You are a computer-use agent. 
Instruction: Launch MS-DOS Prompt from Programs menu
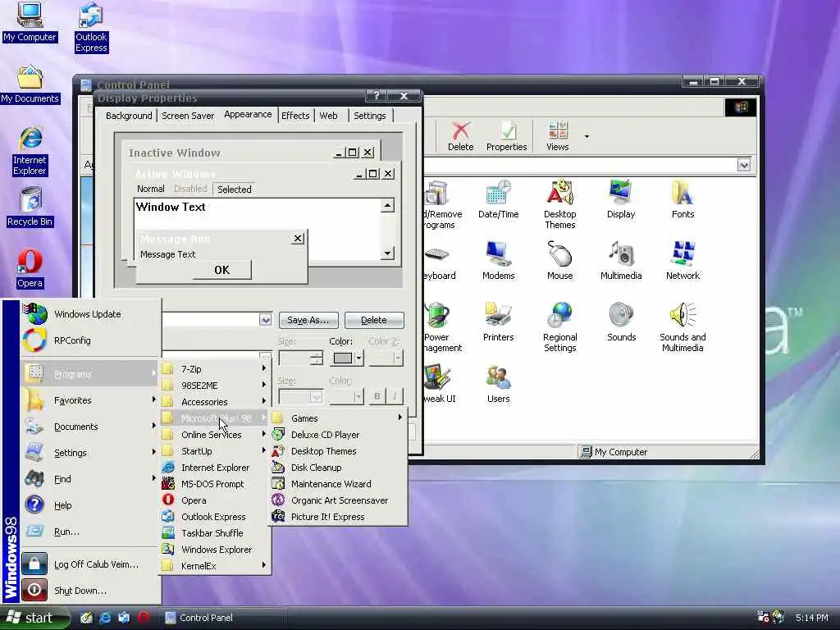[x=214, y=484]
